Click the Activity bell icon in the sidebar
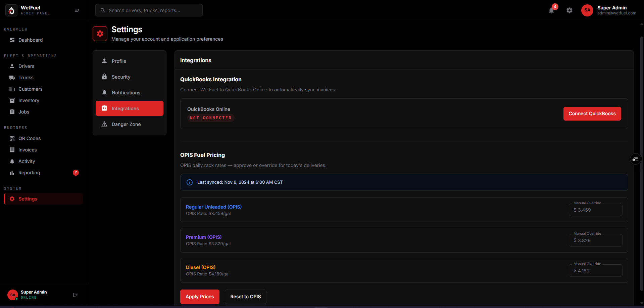Screen dimensions: 644x308 coord(12,161)
